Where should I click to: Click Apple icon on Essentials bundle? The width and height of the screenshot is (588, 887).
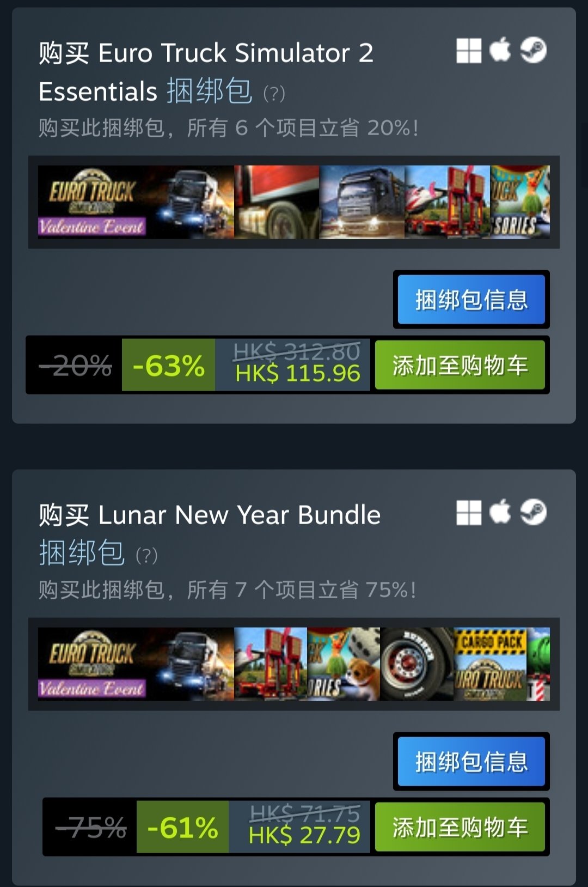[x=500, y=50]
